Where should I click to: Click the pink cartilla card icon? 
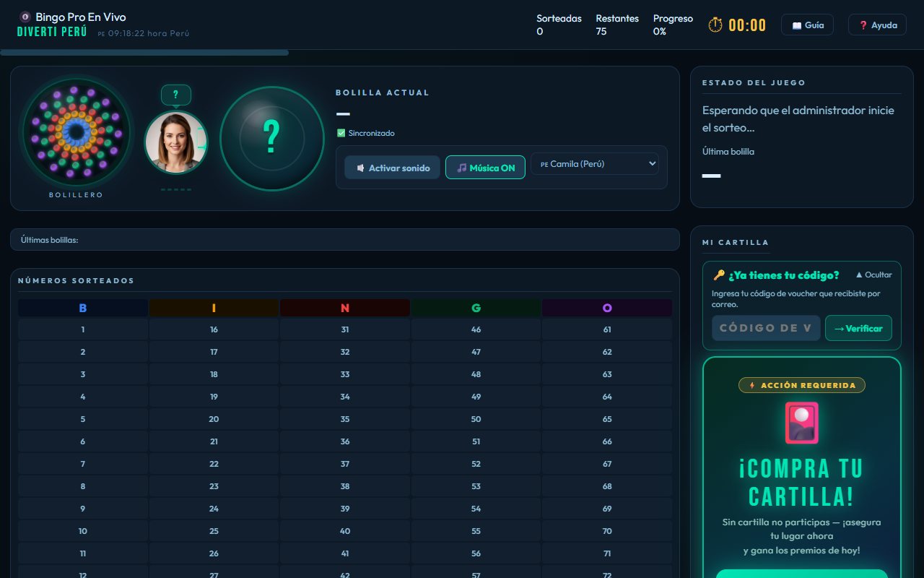(x=801, y=423)
